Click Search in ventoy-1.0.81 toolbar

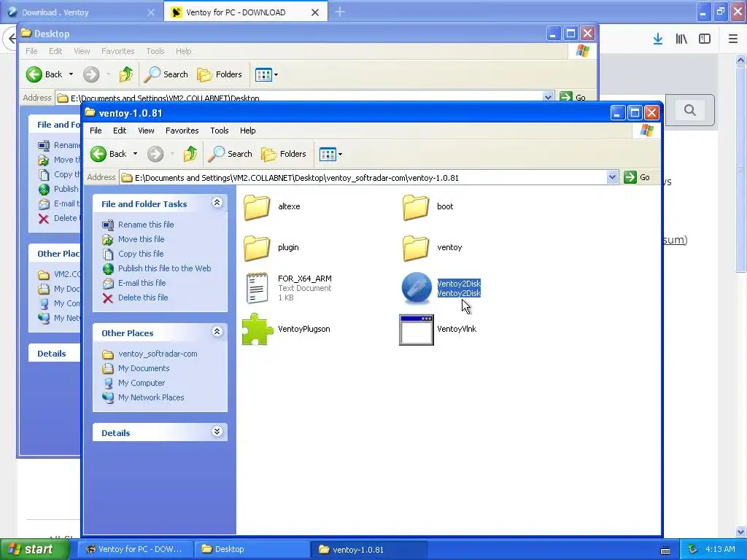coord(231,154)
